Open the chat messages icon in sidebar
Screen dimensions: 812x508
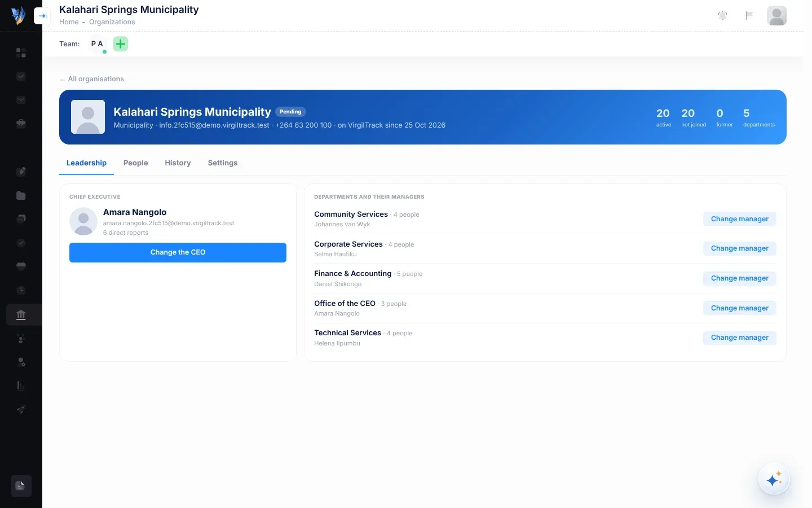point(21,218)
